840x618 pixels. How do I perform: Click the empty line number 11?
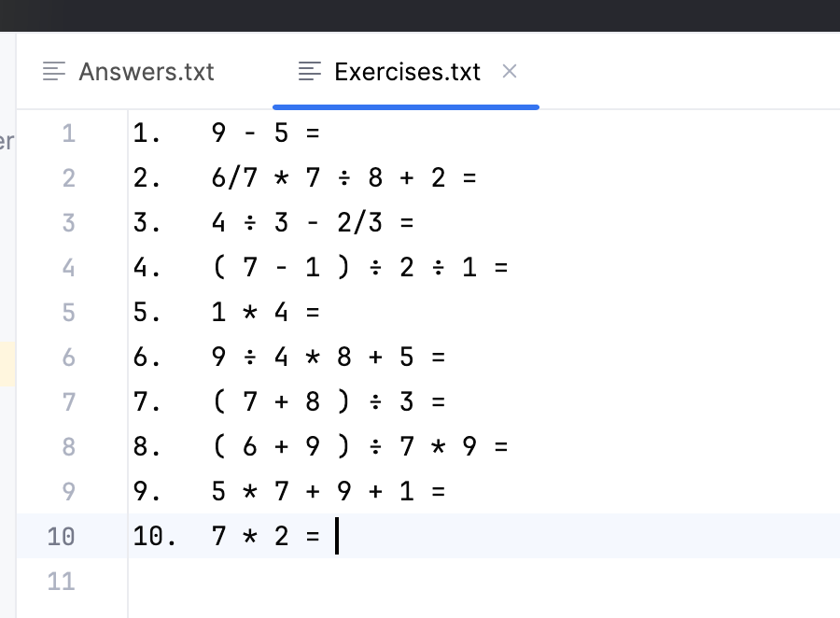click(x=61, y=582)
